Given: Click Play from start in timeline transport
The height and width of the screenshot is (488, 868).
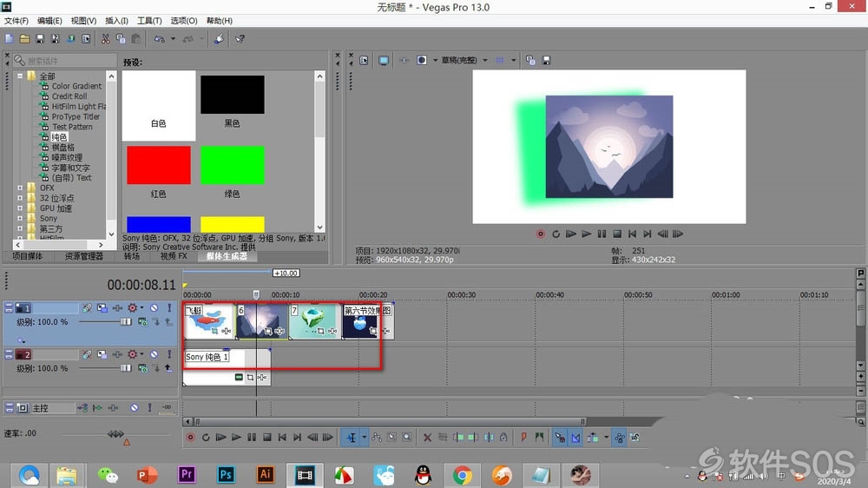Looking at the screenshot, I should pos(220,437).
